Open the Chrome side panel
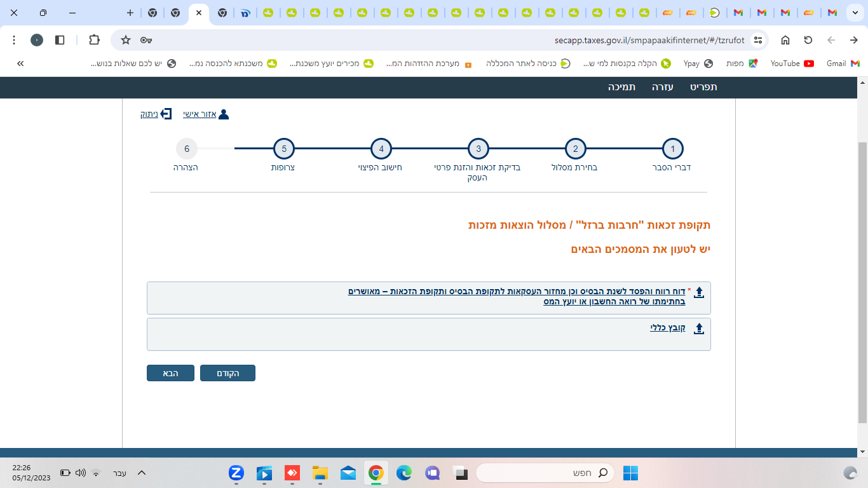This screenshot has width=868, height=488. 60,40
